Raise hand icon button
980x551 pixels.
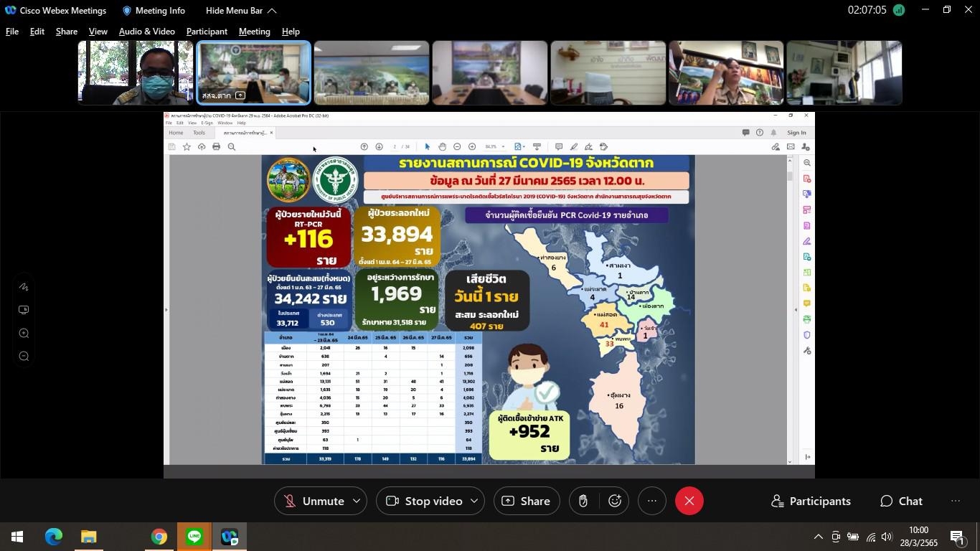click(583, 501)
